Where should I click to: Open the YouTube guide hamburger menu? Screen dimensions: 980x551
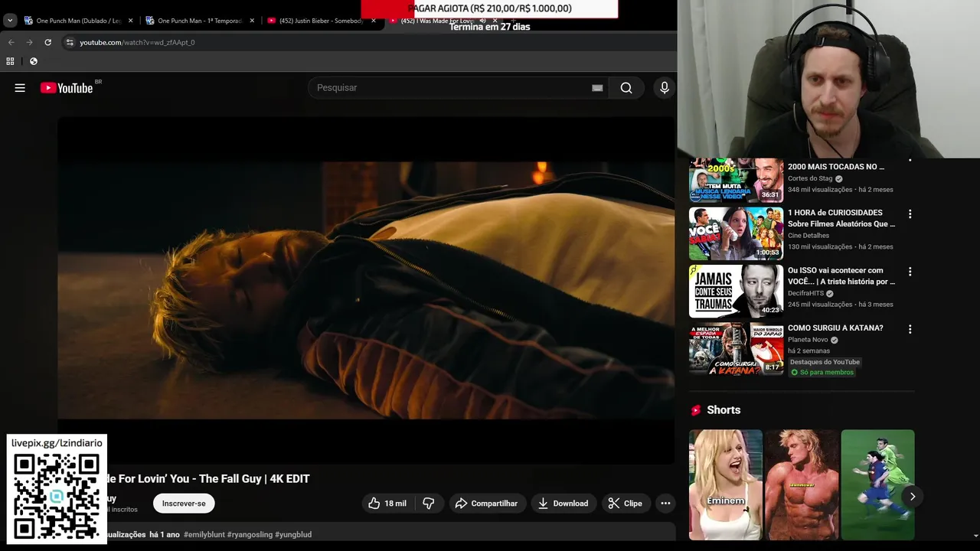coord(20,88)
